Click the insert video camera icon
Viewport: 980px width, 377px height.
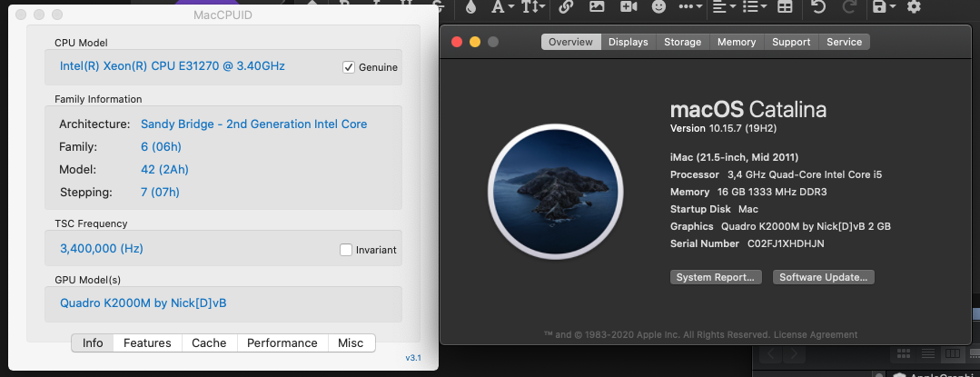(x=629, y=7)
